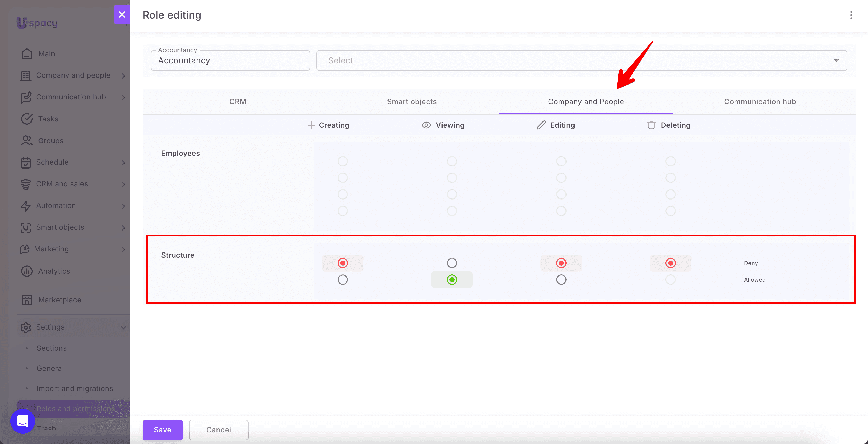Screen dimensions: 868x444
Task: Select Deny for Structure Editing
Action: pos(561,263)
